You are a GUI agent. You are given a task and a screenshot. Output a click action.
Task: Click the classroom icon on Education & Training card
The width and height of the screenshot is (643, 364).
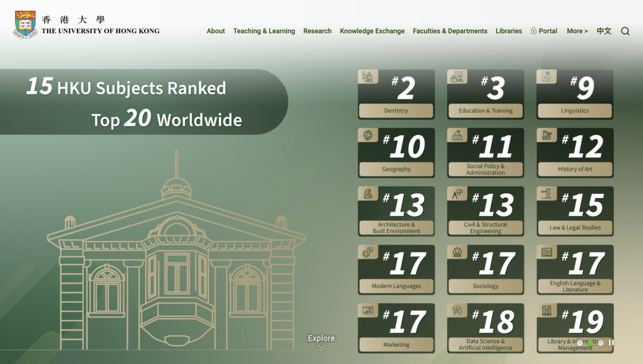coord(457,77)
